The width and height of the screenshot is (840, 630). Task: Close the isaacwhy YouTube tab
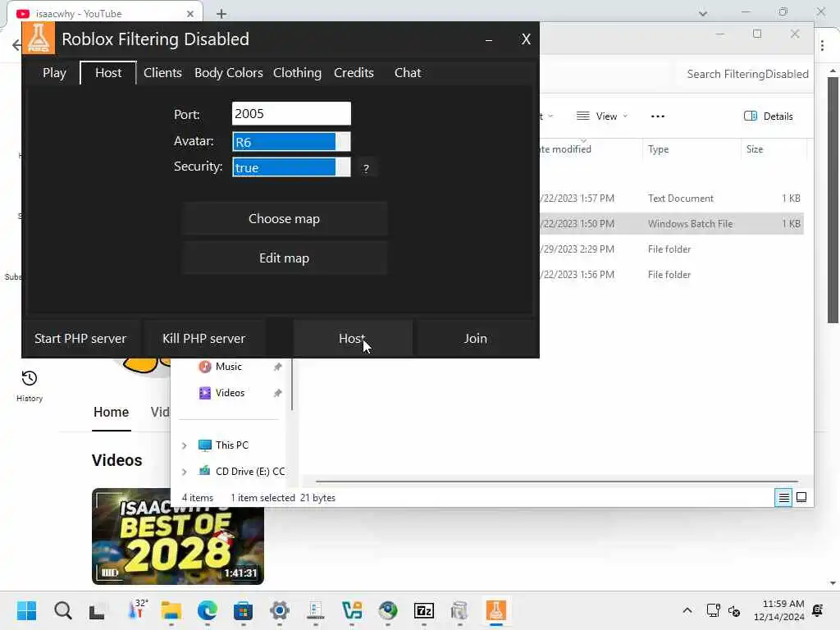click(190, 14)
